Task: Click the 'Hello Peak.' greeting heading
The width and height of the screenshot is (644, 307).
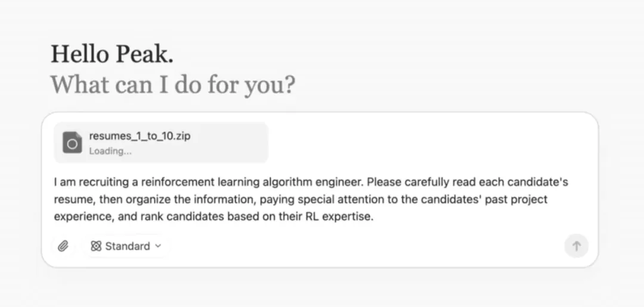Action: coord(112,54)
